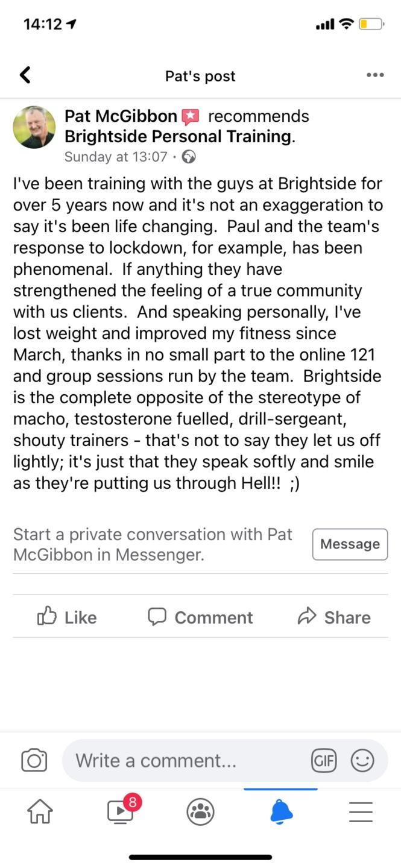Tap the Pat McGibbon name link

[121, 116]
